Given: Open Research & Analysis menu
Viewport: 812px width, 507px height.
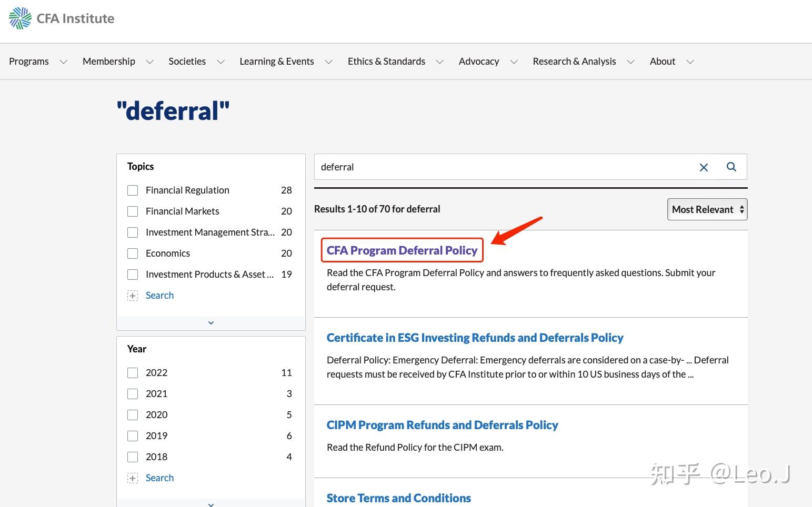Looking at the screenshot, I should click(x=574, y=62).
